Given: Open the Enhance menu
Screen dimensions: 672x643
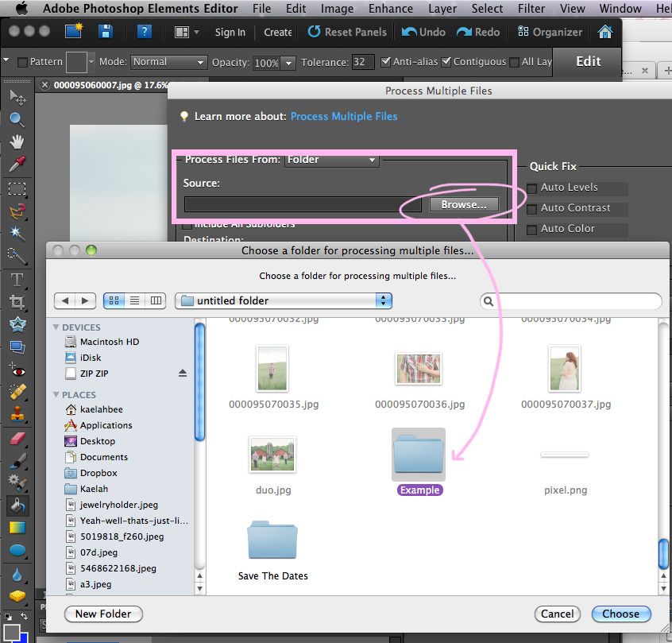Looking at the screenshot, I should pyautogui.click(x=391, y=9).
